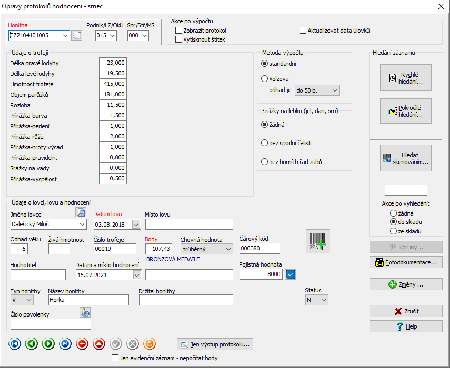
Task: Open Fotodokumentace button
Action: [406, 262]
